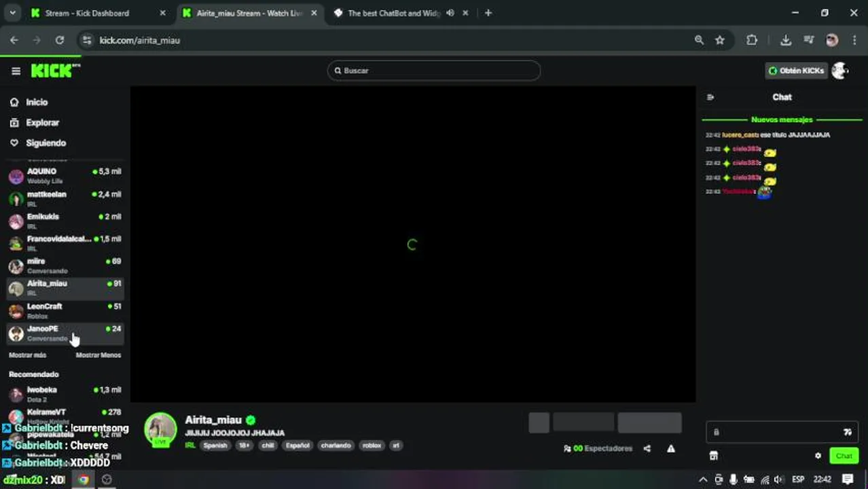Click the green Chat send button
The image size is (868, 489).
pos(844,456)
